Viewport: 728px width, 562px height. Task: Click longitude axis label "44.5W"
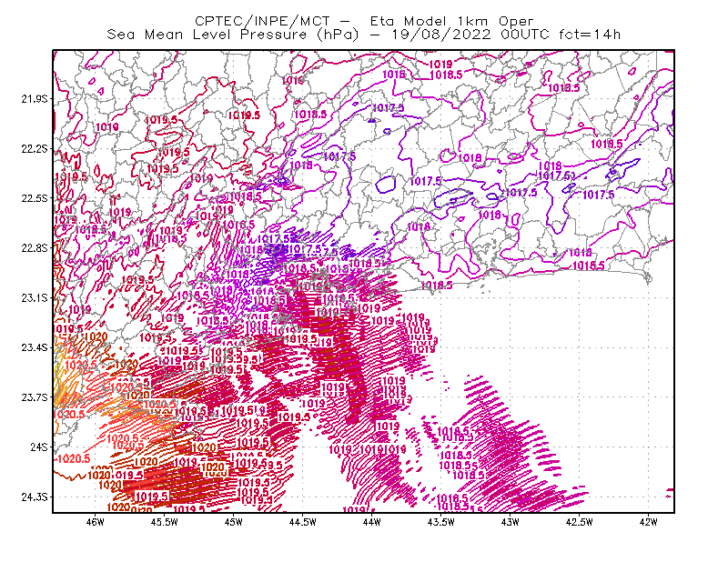[x=303, y=522]
